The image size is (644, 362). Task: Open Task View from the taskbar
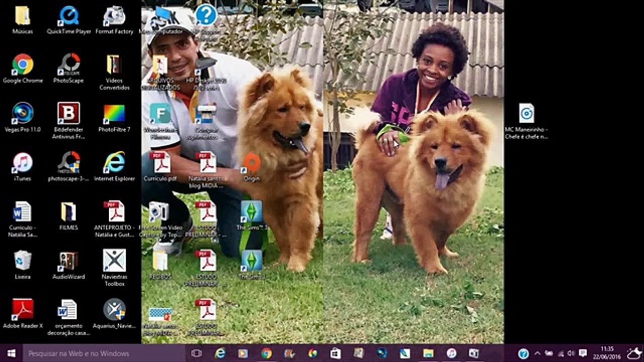tap(197, 353)
